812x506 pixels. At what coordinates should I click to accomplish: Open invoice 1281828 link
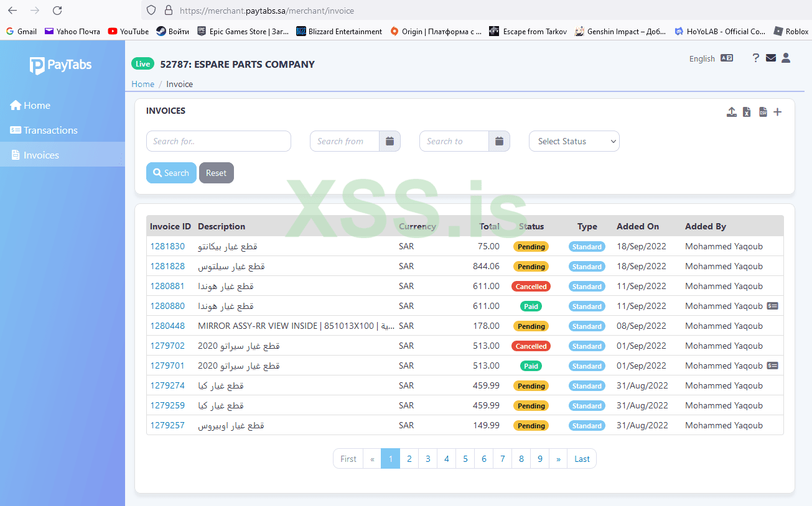click(167, 266)
